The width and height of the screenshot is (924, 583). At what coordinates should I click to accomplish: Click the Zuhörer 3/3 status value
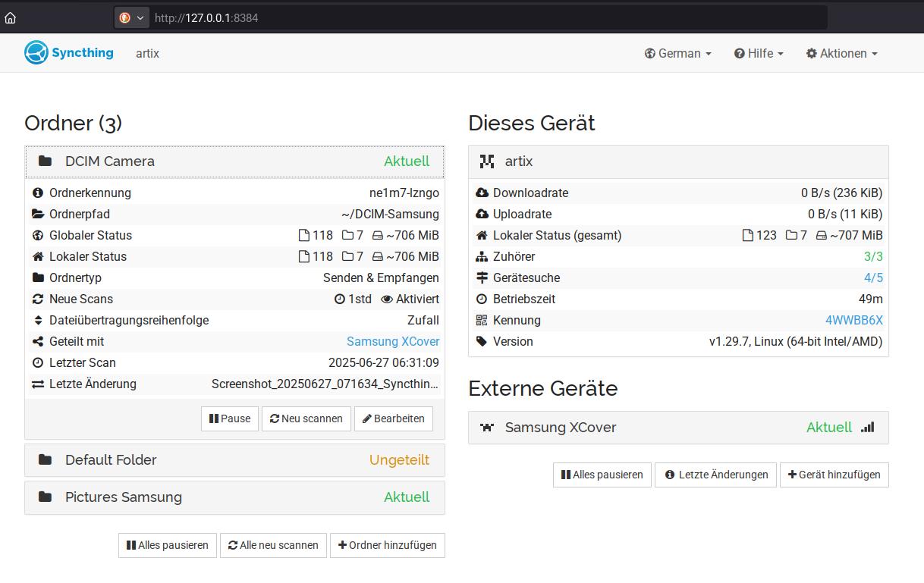pyautogui.click(x=873, y=257)
